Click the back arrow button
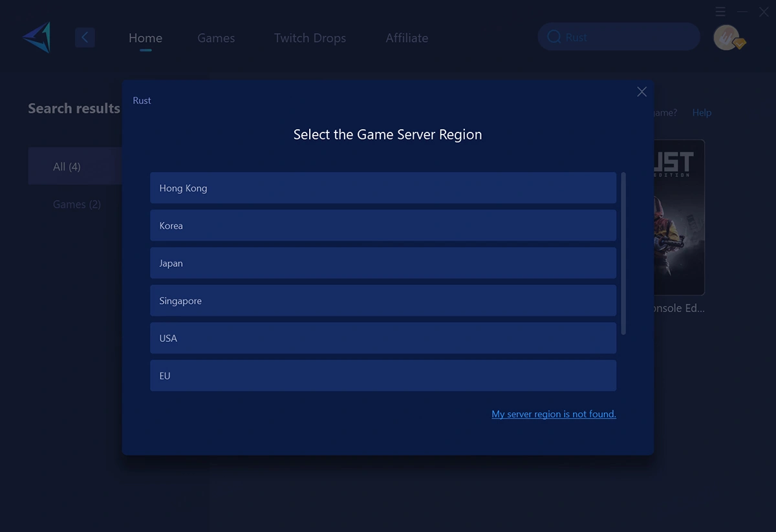Viewport: 776px width, 532px height. (85, 37)
